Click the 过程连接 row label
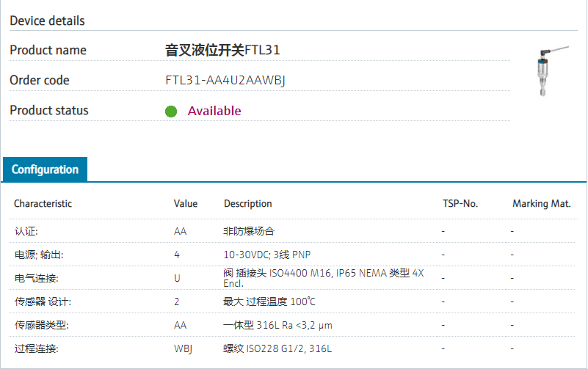Image resolution: width=588 pixels, height=369 pixels. pyautogui.click(x=36, y=348)
